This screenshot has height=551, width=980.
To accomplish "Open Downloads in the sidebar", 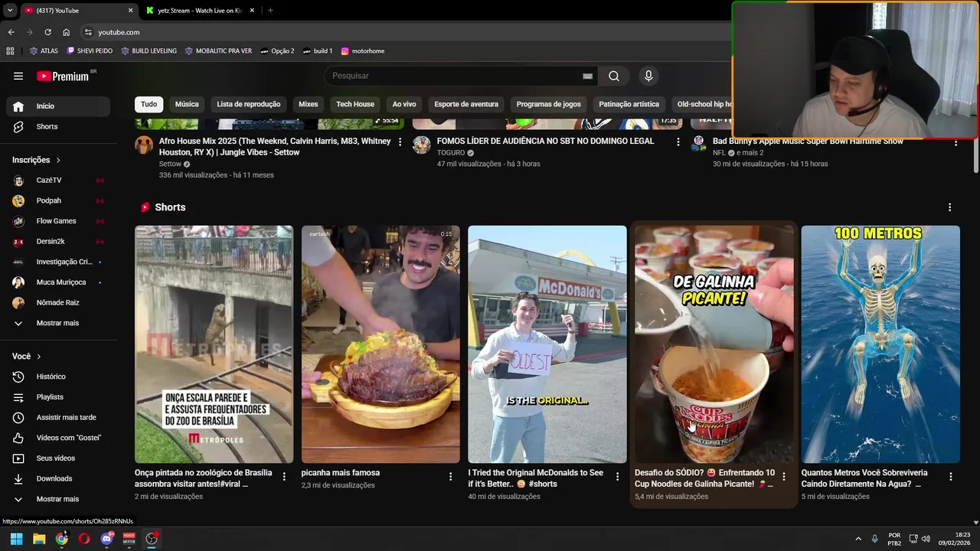I will point(58,478).
